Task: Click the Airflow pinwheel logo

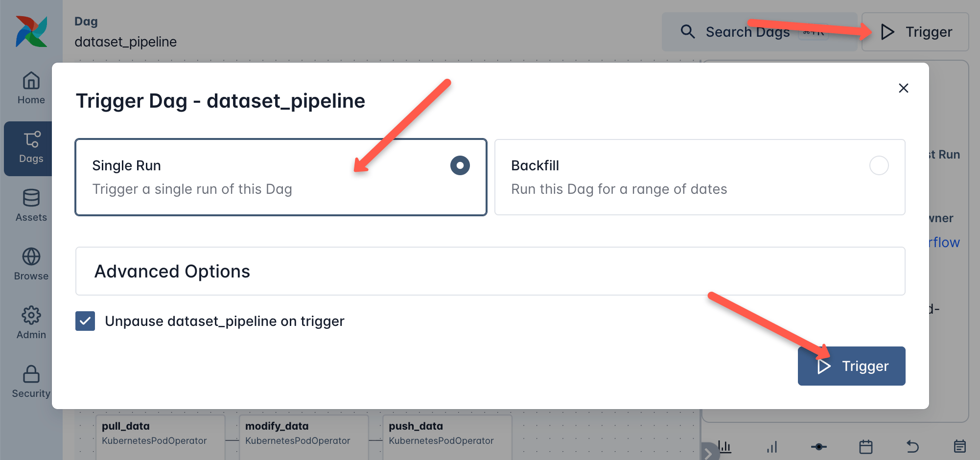Action: click(x=31, y=31)
